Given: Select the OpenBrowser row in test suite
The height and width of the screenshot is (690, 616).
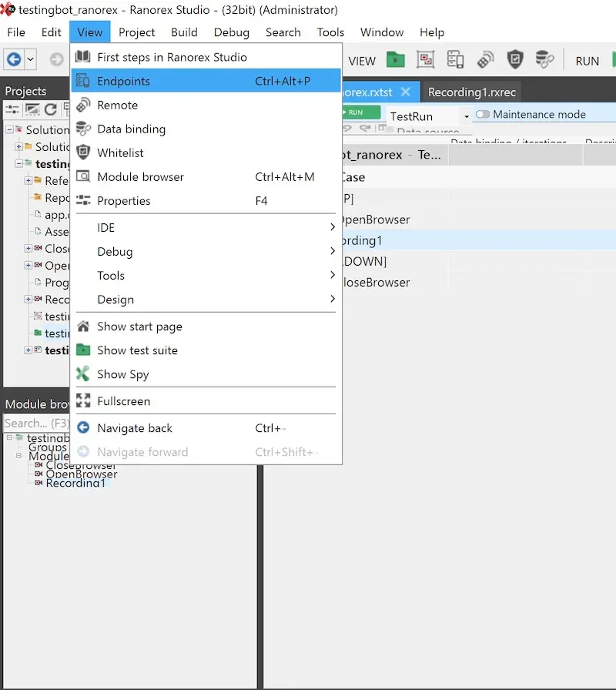Looking at the screenshot, I should (479, 219).
